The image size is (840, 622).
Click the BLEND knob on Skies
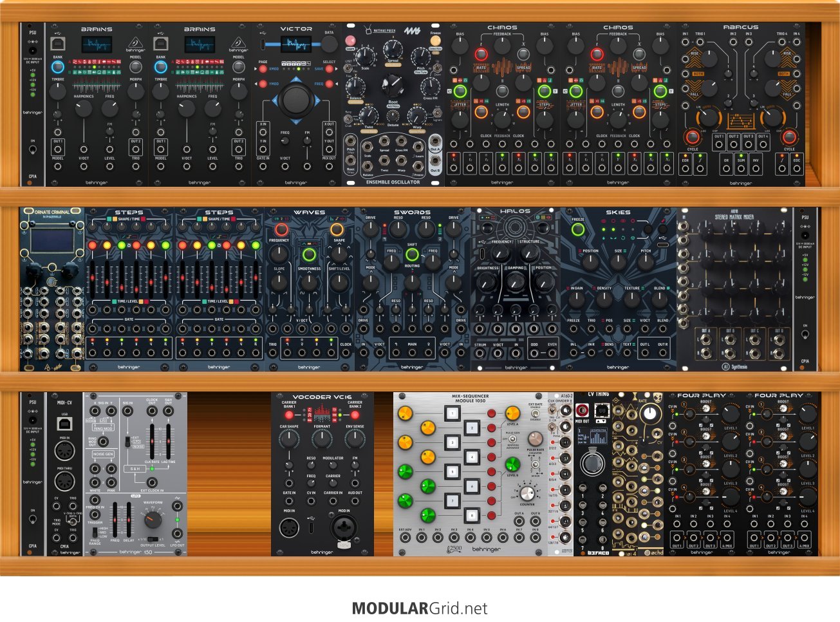pyautogui.click(x=660, y=300)
